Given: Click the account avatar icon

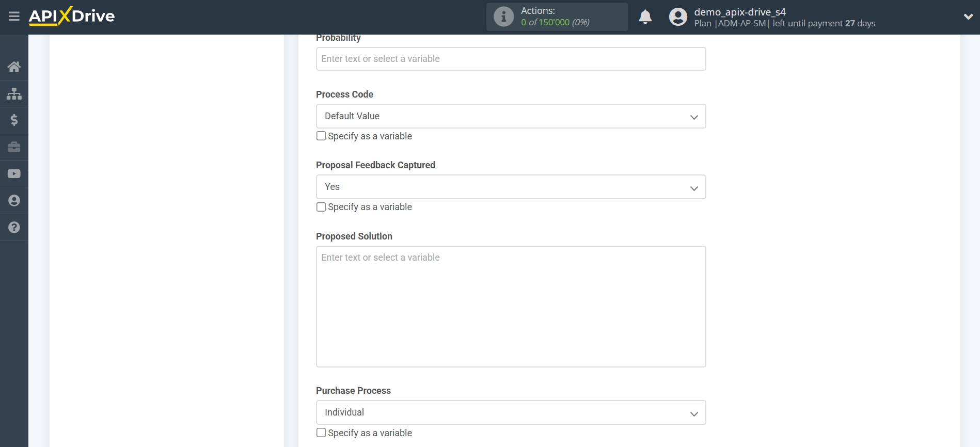Looking at the screenshot, I should pos(678,17).
